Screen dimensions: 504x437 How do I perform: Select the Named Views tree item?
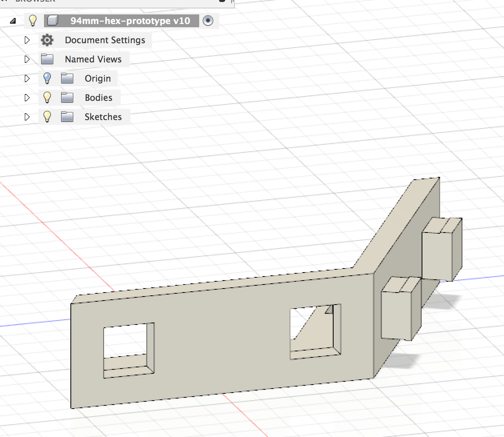point(93,59)
